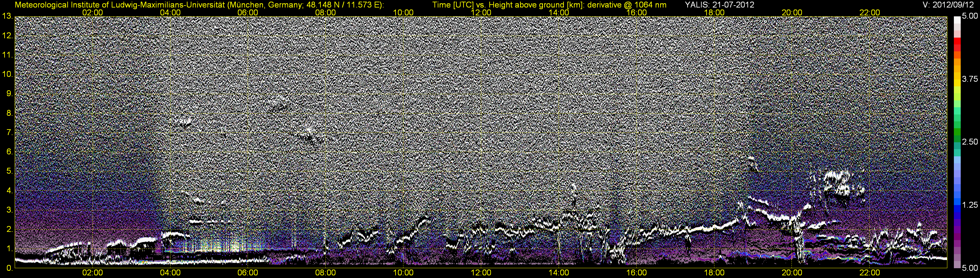Click 04:00 on the lower time axis
Image resolution: width=980 pixels, height=278 pixels.
pyautogui.click(x=170, y=273)
